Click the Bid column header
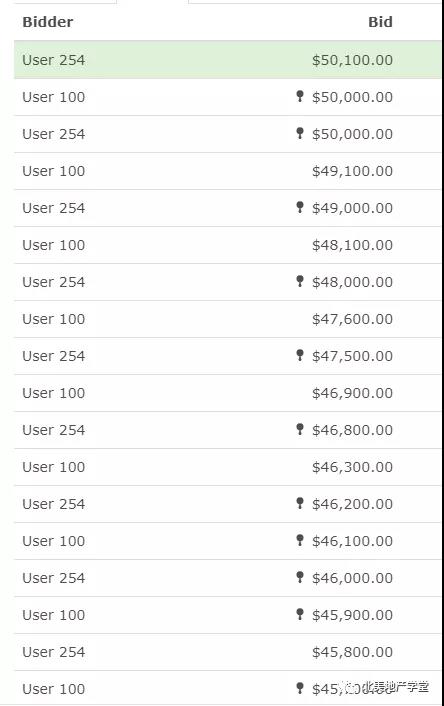 tap(381, 22)
